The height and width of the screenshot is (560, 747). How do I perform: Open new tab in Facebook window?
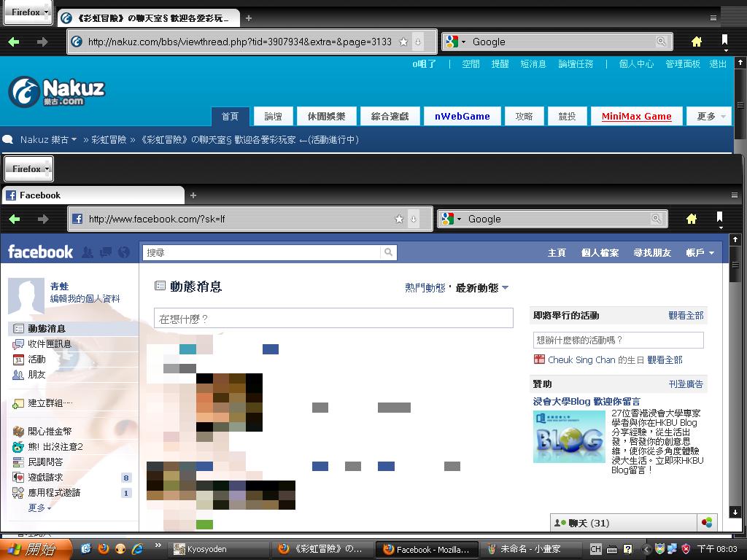click(193, 195)
